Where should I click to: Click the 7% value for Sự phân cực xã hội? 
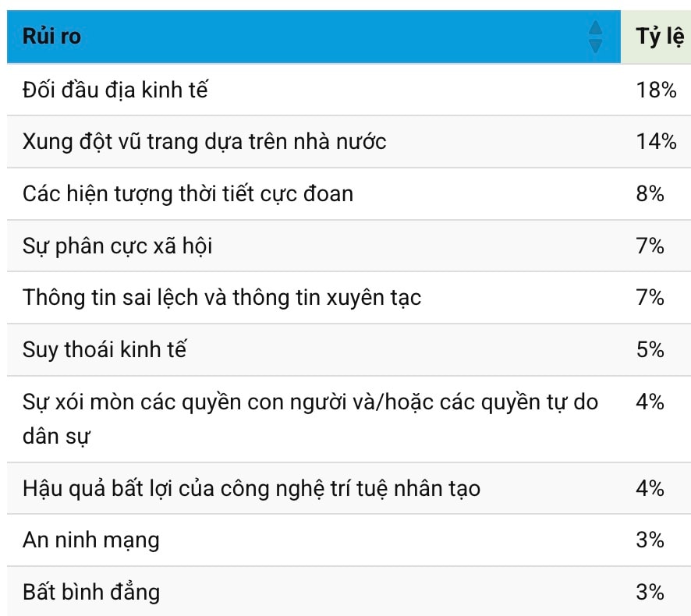pos(650,246)
